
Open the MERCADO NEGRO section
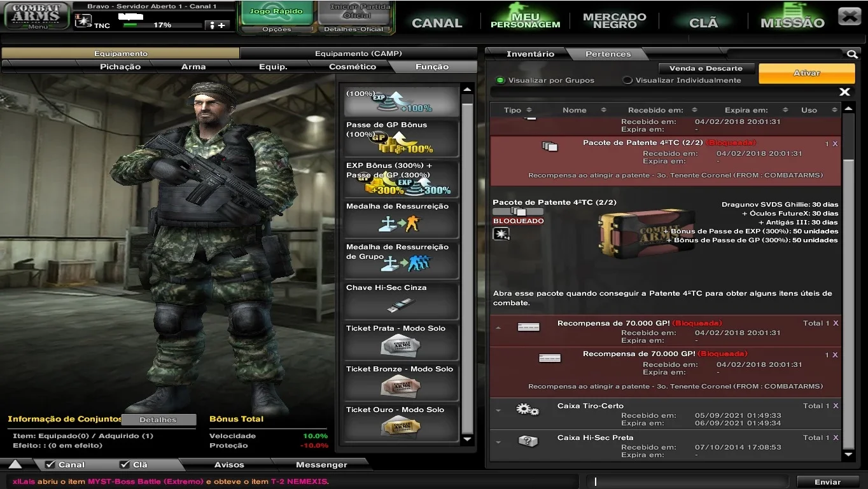pyautogui.click(x=615, y=21)
